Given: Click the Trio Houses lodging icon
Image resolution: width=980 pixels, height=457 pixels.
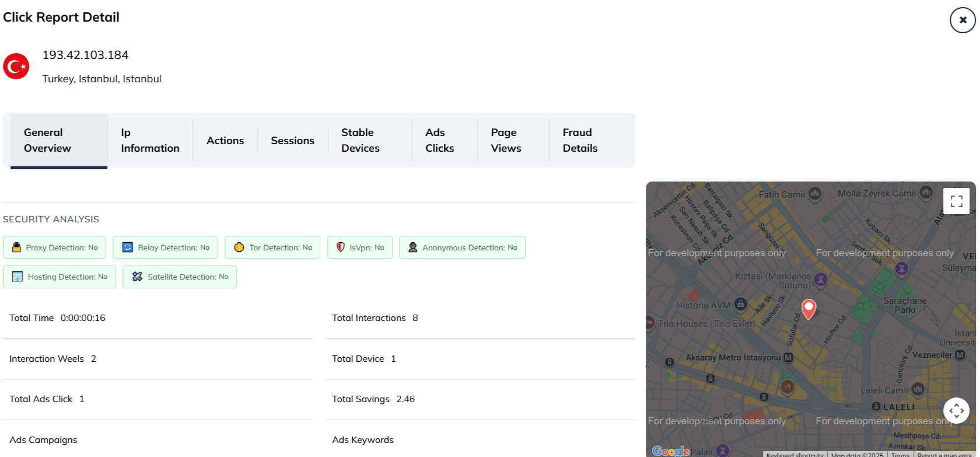Looking at the screenshot, I should point(649,322).
